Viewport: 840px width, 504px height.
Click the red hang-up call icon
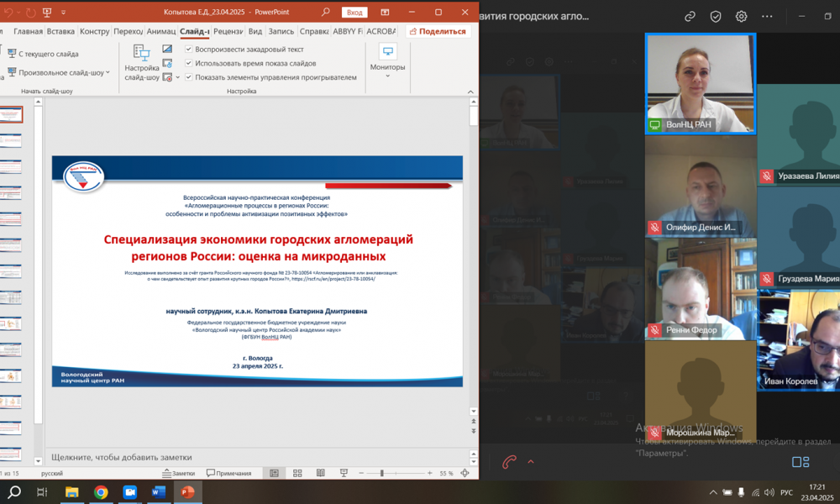pyautogui.click(x=509, y=462)
